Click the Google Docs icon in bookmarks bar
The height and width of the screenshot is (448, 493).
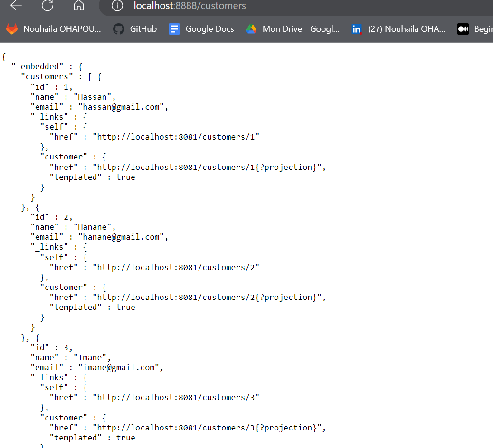[x=174, y=29]
